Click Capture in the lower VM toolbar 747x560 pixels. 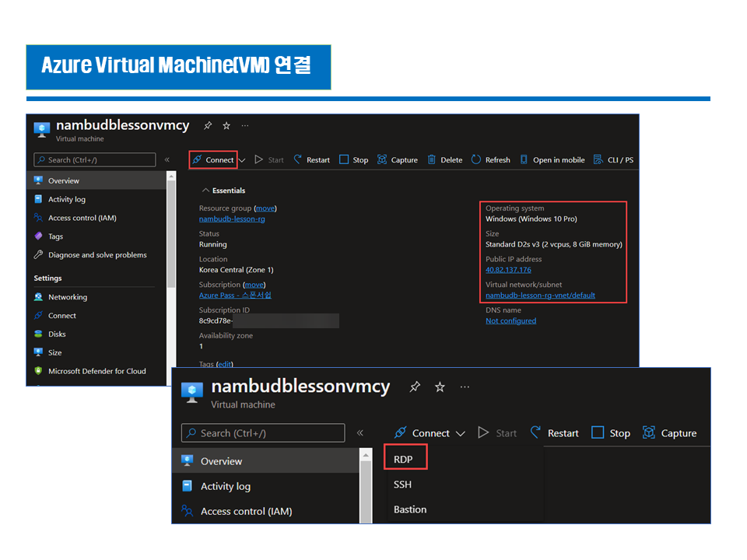pos(669,433)
